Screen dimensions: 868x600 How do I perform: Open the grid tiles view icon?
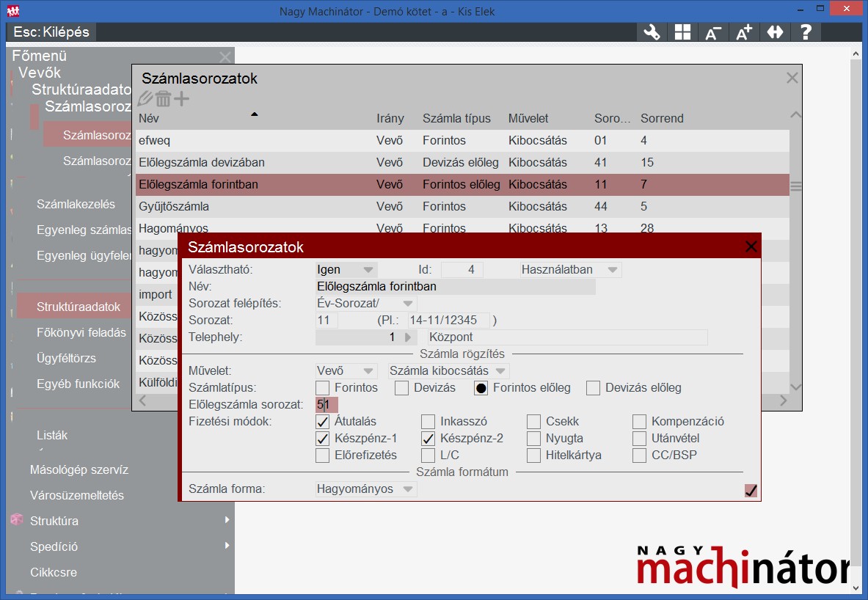[682, 32]
